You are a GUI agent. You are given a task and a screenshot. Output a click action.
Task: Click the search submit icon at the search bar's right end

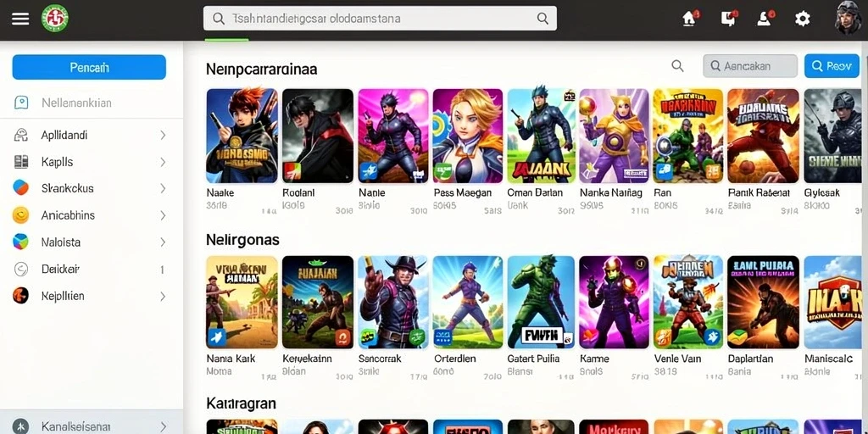click(x=542, y=19)
